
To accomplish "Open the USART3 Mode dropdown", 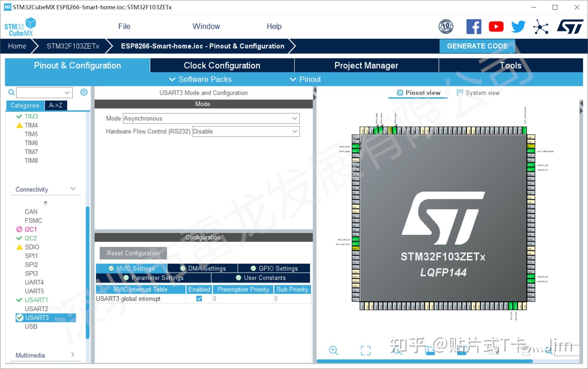I will (211, 118).
